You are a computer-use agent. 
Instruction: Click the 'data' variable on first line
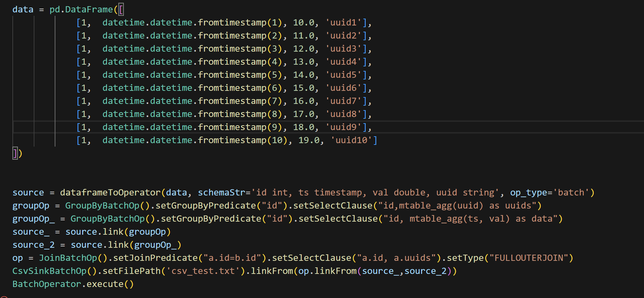click(x=23, y=10)
